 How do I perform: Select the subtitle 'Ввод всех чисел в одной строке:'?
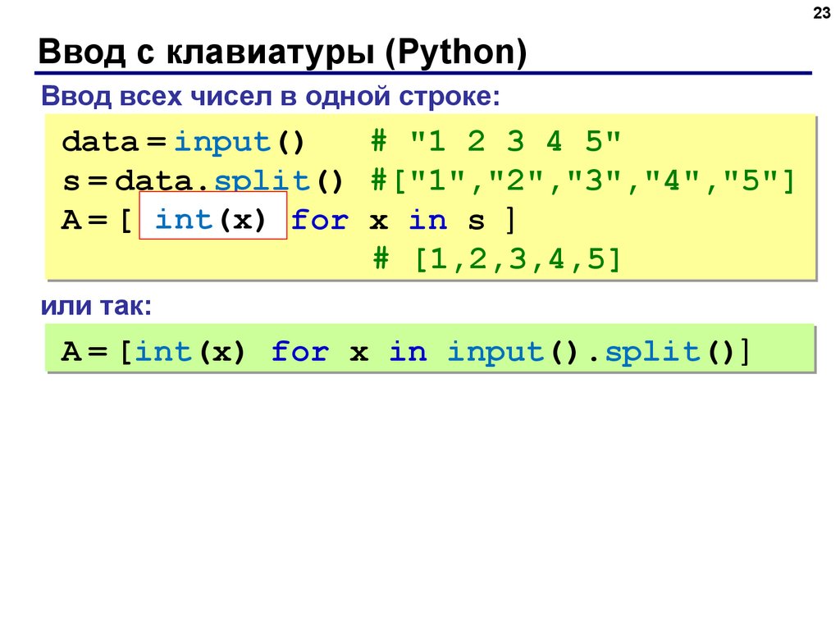(x=271, y=97)
